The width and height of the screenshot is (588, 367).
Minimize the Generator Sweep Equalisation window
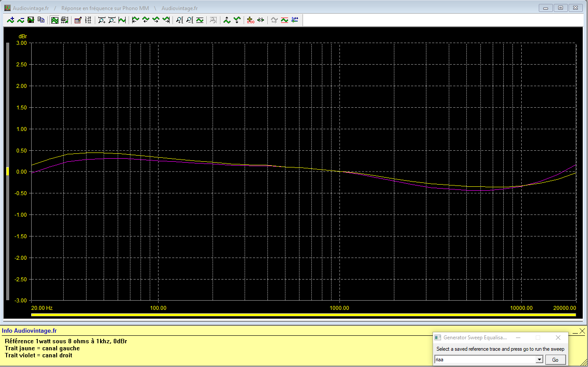(518, 338)
